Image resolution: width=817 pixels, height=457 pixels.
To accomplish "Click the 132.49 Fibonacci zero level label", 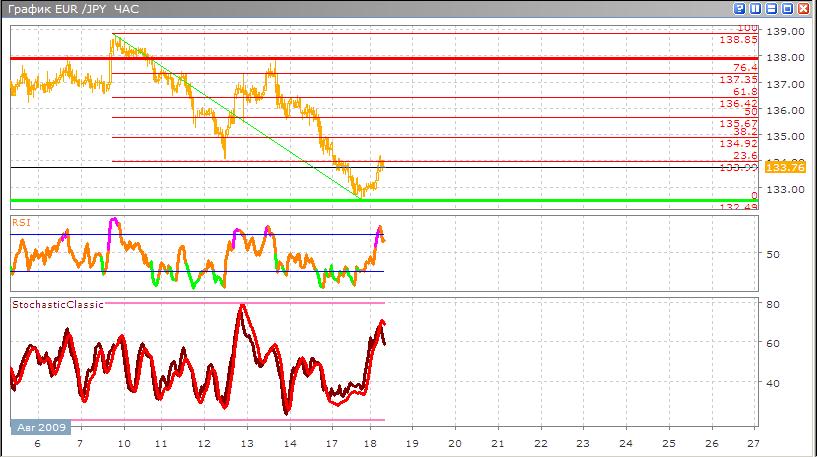I will [x=736, y=207].
